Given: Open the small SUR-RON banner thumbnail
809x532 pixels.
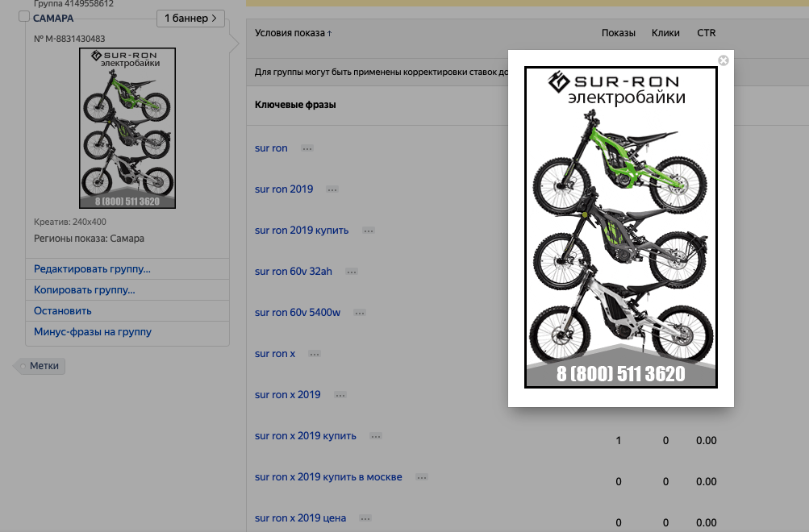Looking at the screenshot, I should click(x=127, y=128).
